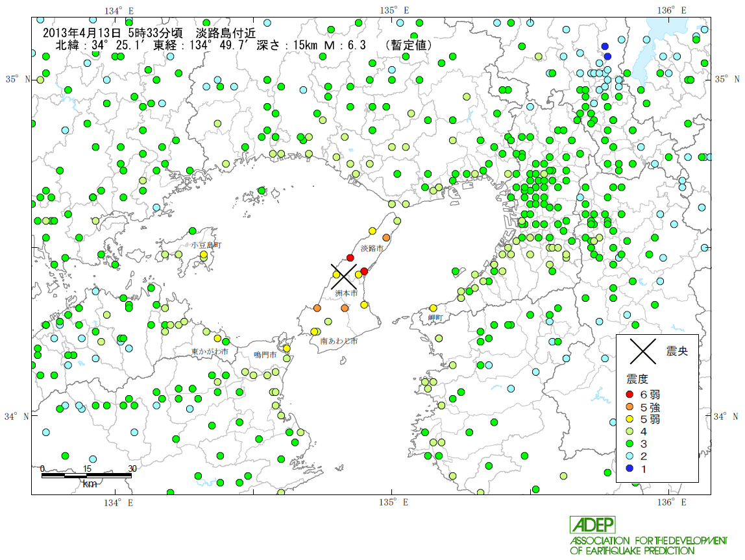Viewport: 745px width, 560px height.
Task: Click the epicenter X marker on Awaji Island
Action: [x=343, y=276]
